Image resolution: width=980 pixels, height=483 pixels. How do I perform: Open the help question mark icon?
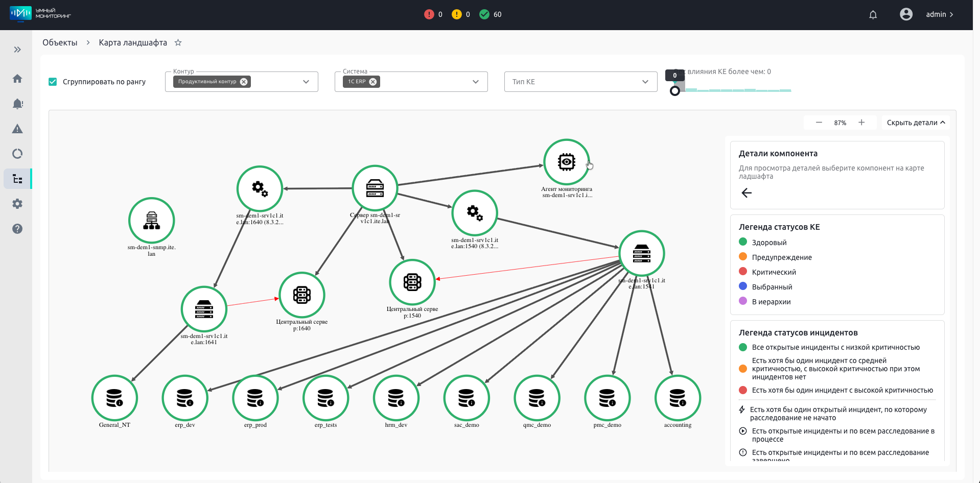point(17,229)
